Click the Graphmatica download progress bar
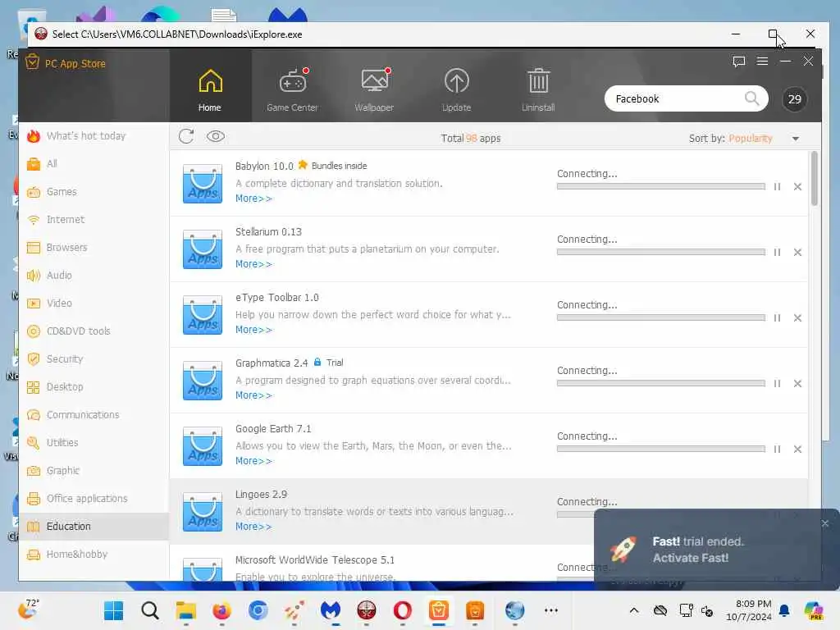840x630 pixels. 661,384
